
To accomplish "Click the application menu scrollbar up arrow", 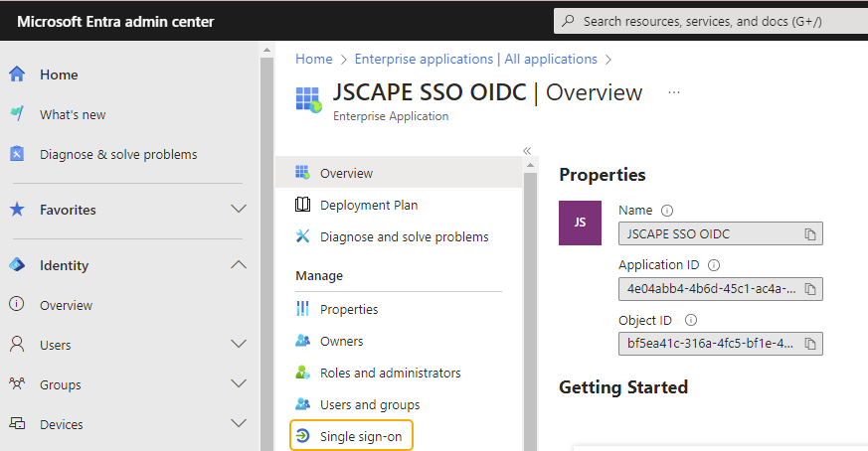I will 530,166.
